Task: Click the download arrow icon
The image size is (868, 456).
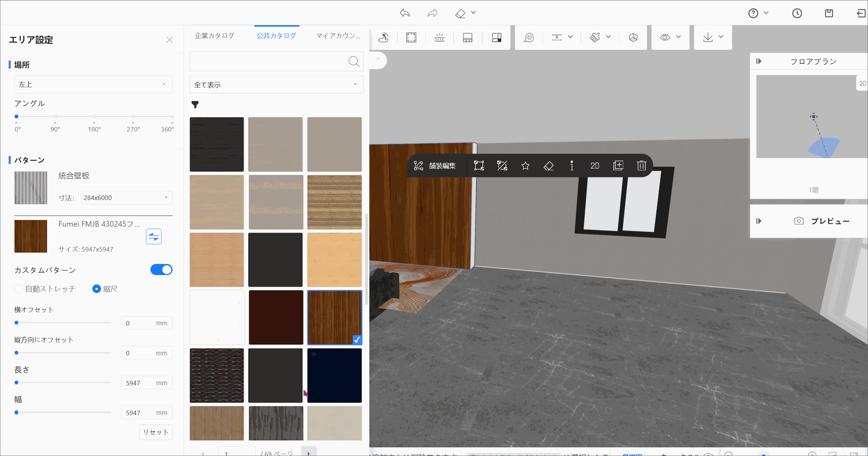Action: click(x=708, y=37)
